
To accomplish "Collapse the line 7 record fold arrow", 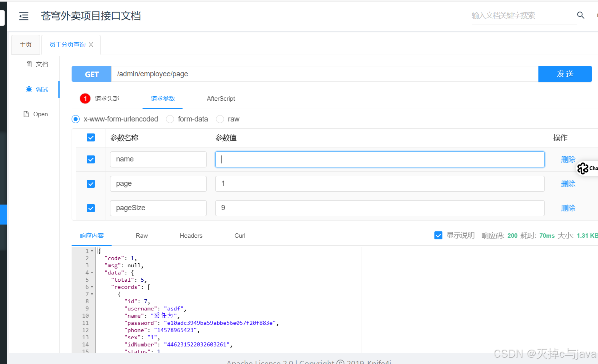I will click(x=92, y=294).
